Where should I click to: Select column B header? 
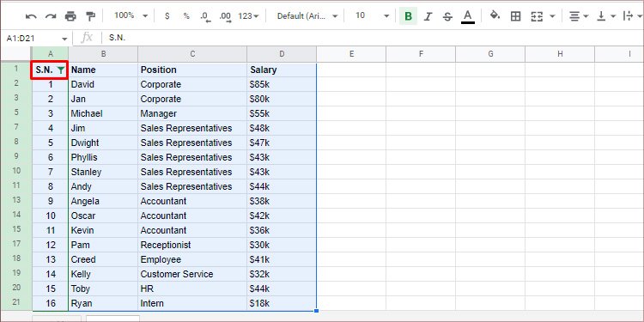103,54
